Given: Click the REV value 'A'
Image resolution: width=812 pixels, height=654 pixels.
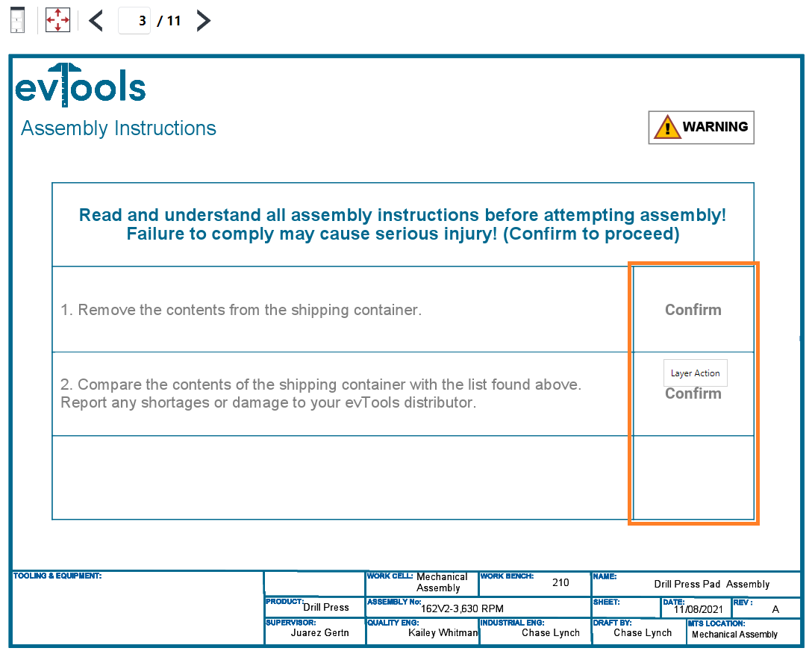Looking at the screenshot, I should point(775,609).
